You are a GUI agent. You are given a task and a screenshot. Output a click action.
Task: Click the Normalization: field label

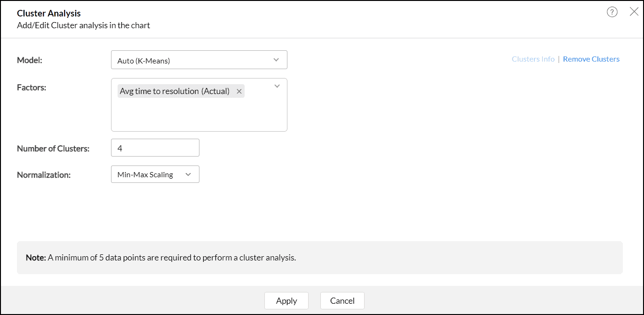44,175
